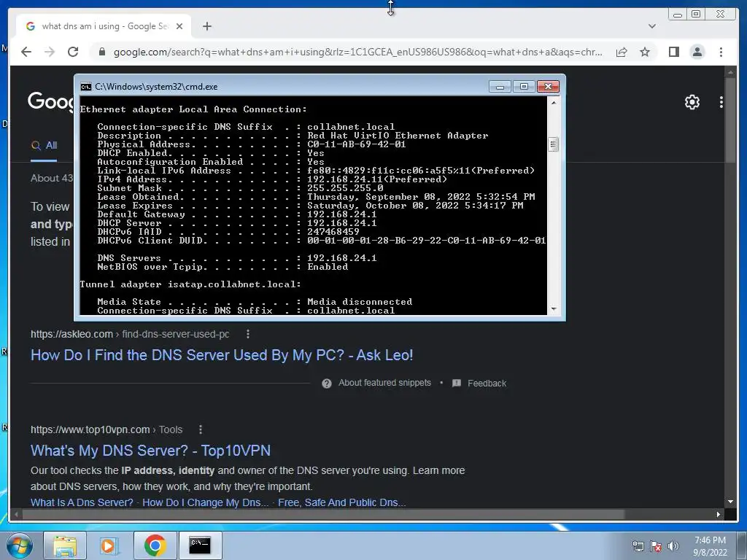Share this page from address bar
Image resolution: width=747 pixels, height=560 pixels.
[x=622, y=52]
